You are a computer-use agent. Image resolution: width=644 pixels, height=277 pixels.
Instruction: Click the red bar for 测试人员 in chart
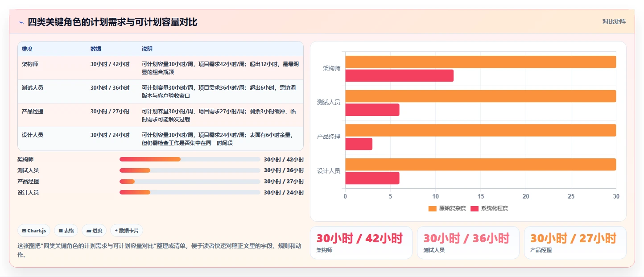[372, 110]
